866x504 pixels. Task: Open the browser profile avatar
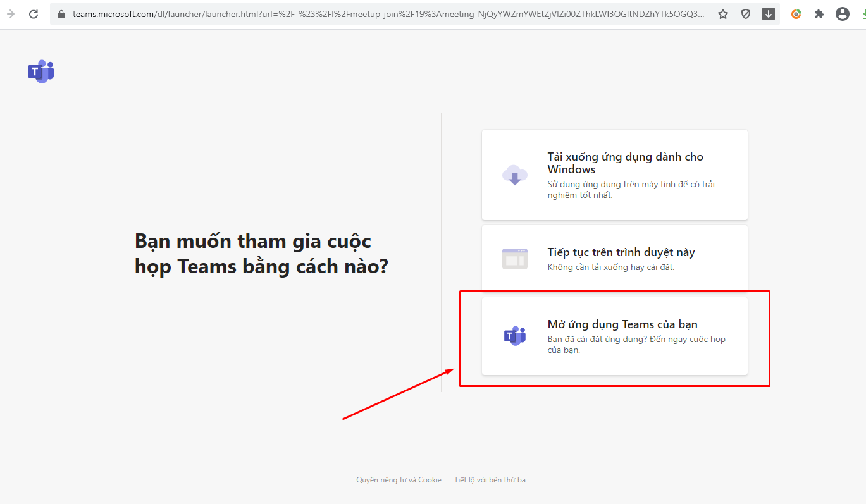point(842,14)
